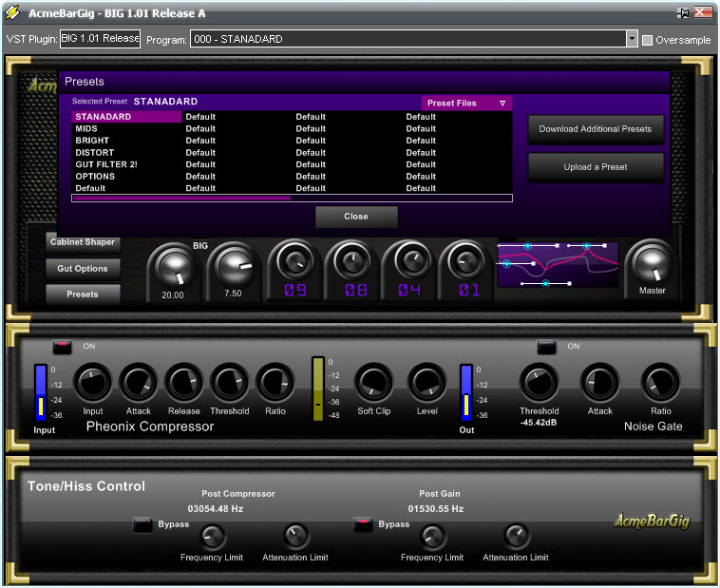Close the Presets dialog
This screenshot has width=720, height=588.
(356, 217)
